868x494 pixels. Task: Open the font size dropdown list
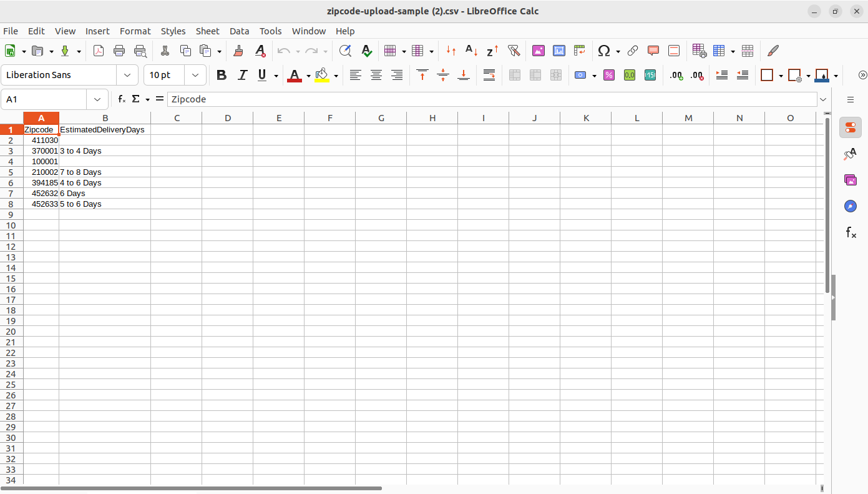coord(195,75)
